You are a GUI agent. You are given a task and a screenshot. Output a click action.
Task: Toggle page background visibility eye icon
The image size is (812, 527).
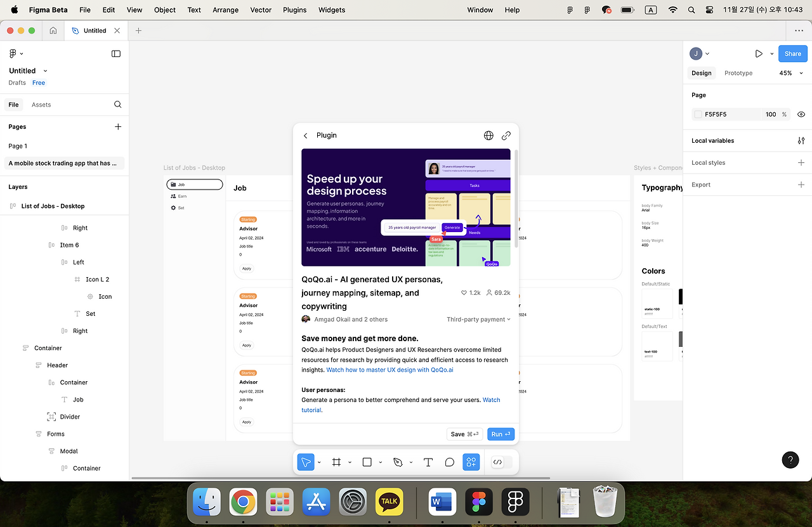801,115
